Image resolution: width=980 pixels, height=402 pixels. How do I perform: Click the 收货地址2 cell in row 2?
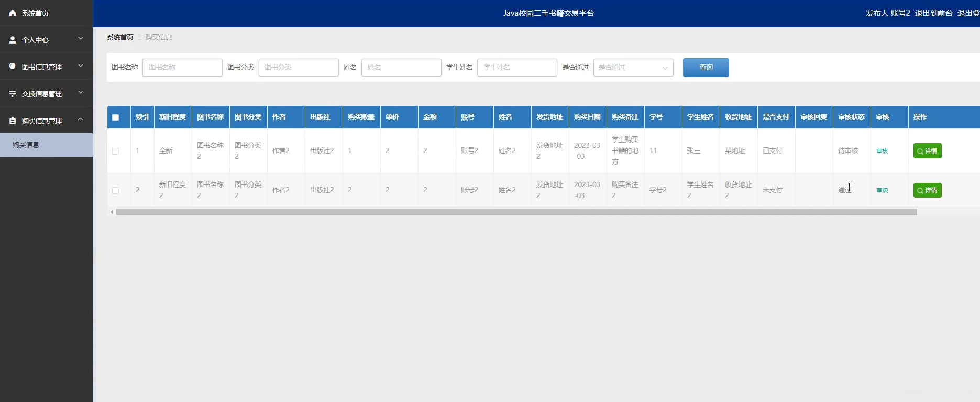click(x=738, y=190)
